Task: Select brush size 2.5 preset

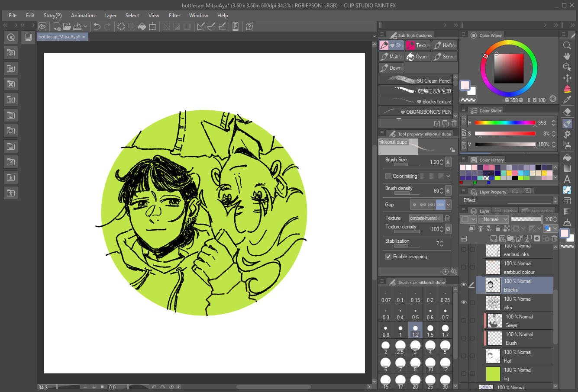Action: [400, 346]
